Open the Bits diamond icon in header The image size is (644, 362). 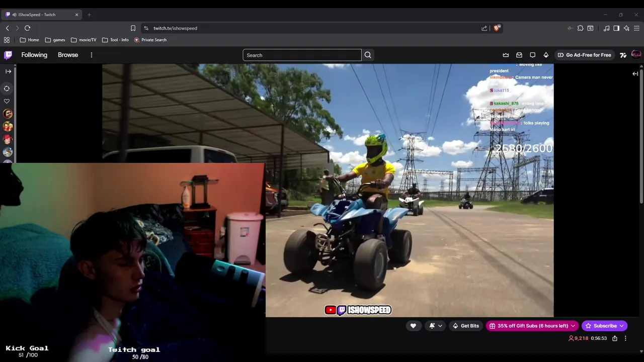pos(546,55)
